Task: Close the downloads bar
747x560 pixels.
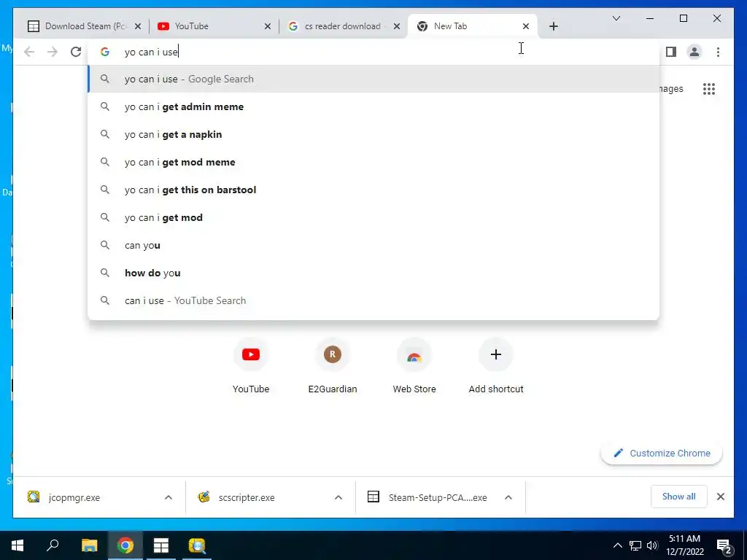Action: pos(721,497)
